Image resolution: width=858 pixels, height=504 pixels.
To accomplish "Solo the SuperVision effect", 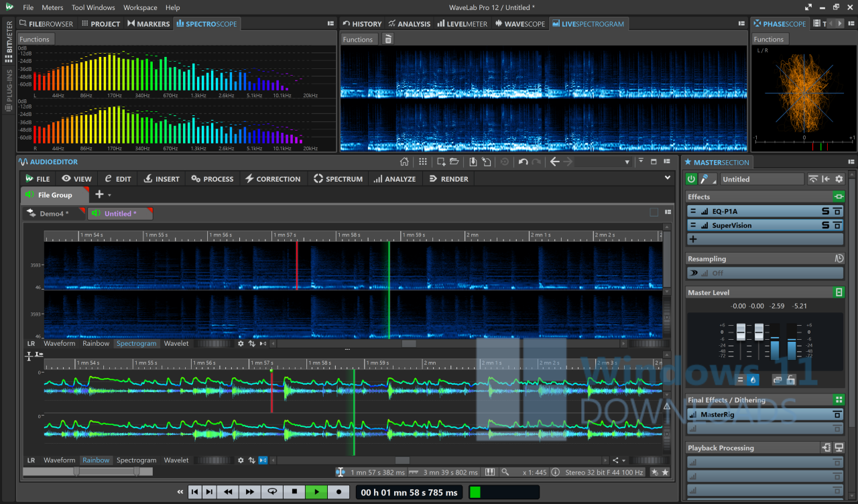I will tap(827, 225).
